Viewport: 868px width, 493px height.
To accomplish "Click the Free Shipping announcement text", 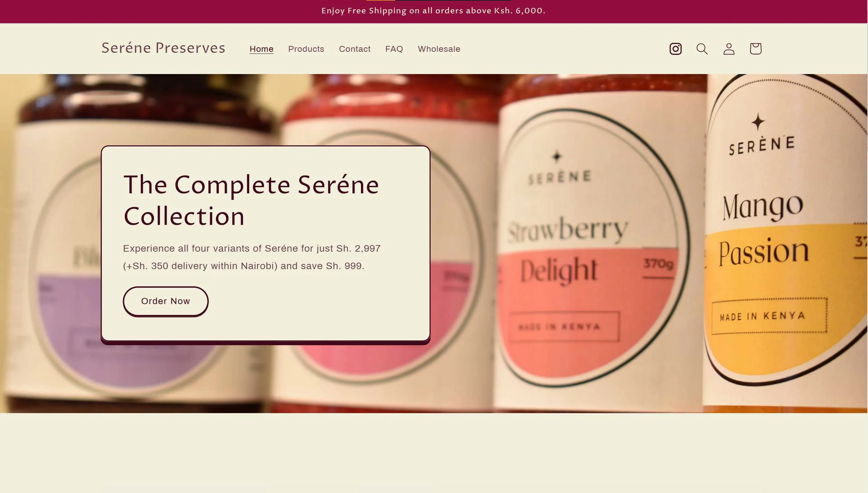I will point(433,11).
